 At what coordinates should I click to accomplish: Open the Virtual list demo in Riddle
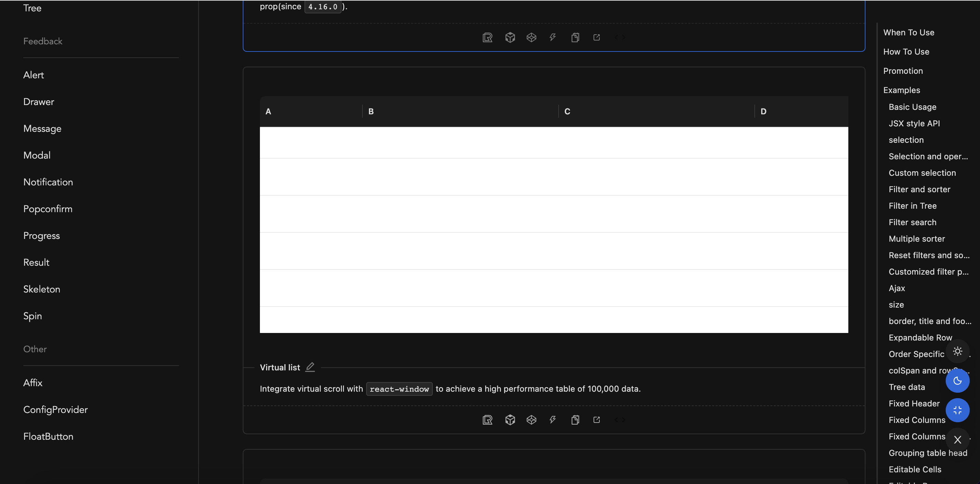[x=487, y=420]
